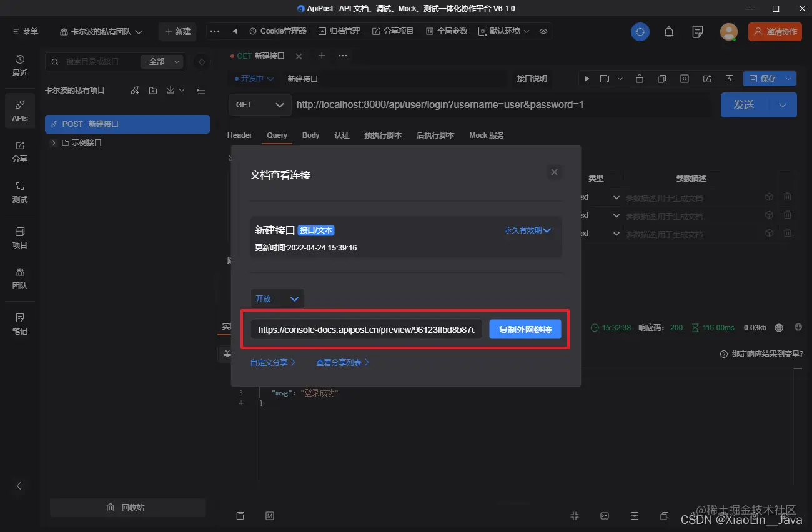The width and height of the screenshot is (812, 532).
Task: Click the duplicate copy icon in request toolbar
Action: (662, 79)
